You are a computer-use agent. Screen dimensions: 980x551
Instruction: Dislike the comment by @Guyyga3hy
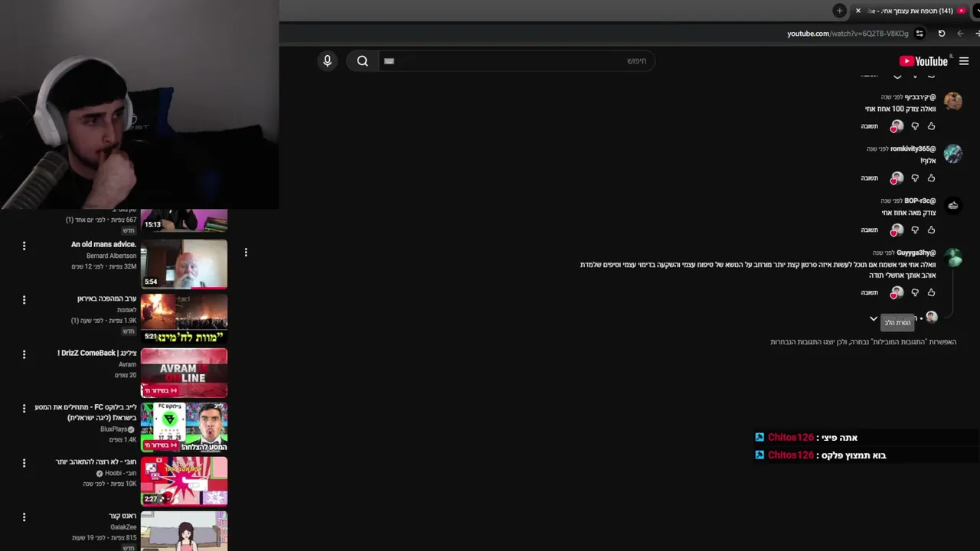pos(914,292)
